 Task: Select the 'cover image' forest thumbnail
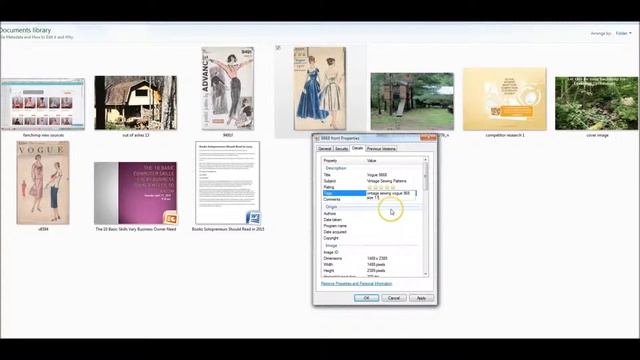tap(596, 104)
